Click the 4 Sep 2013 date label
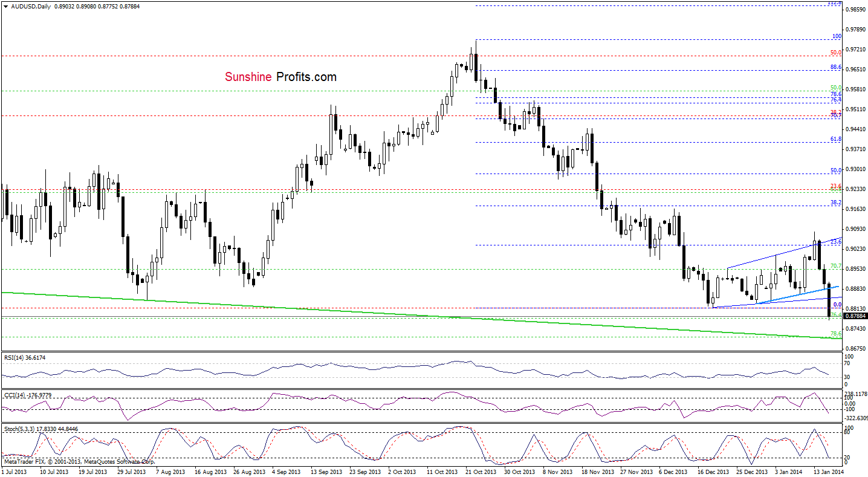868x477 pixels. tap(285, 471)
